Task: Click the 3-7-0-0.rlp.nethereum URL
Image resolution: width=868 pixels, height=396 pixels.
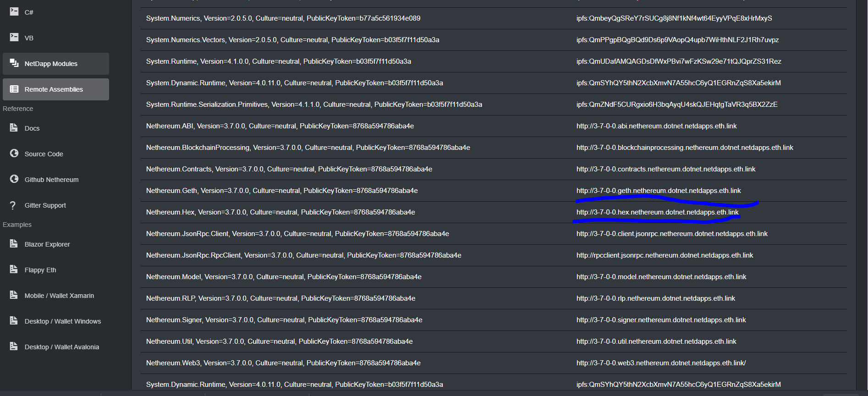Action: (656, 298)
